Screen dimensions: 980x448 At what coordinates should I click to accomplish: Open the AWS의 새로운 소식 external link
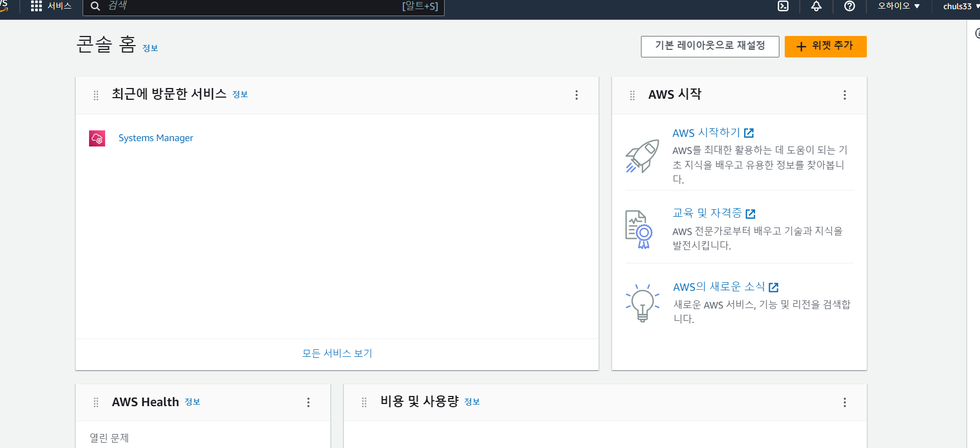point(726,287)
